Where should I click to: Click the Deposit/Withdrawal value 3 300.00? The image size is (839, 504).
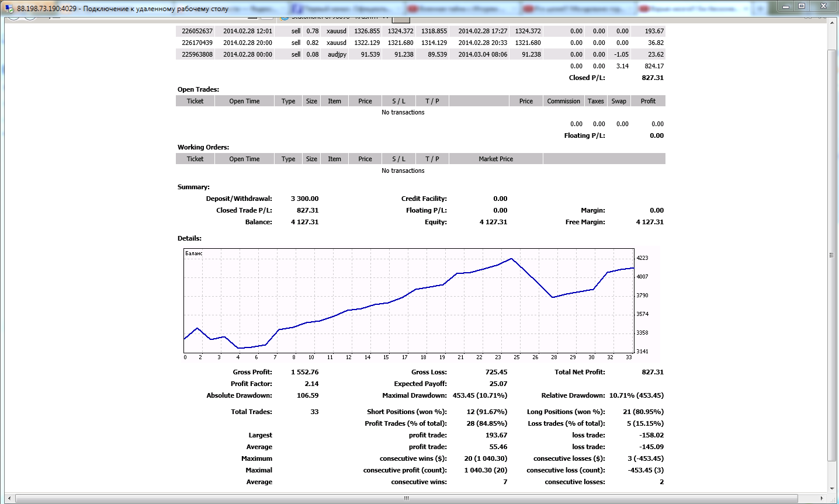(304, 199)
